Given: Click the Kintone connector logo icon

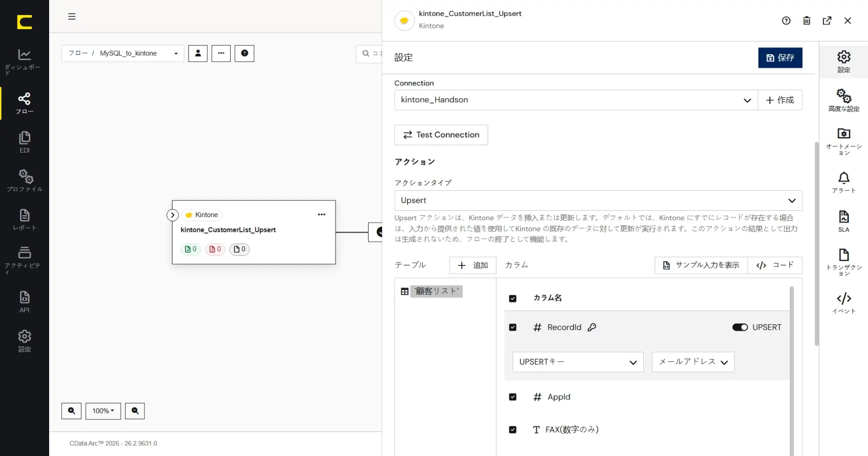Looking at the screenshot, I should 404,21.
